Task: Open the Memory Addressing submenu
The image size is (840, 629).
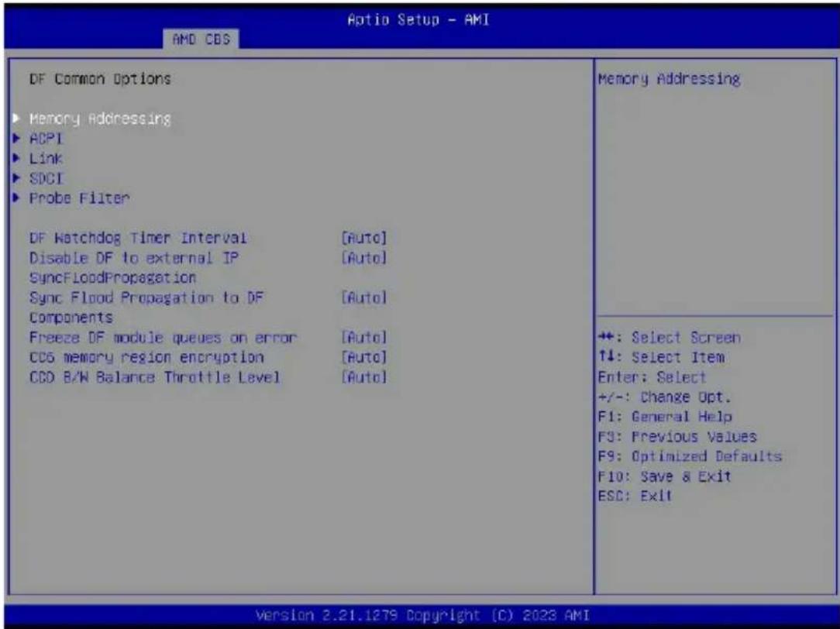Action: [x=100, y=119]
